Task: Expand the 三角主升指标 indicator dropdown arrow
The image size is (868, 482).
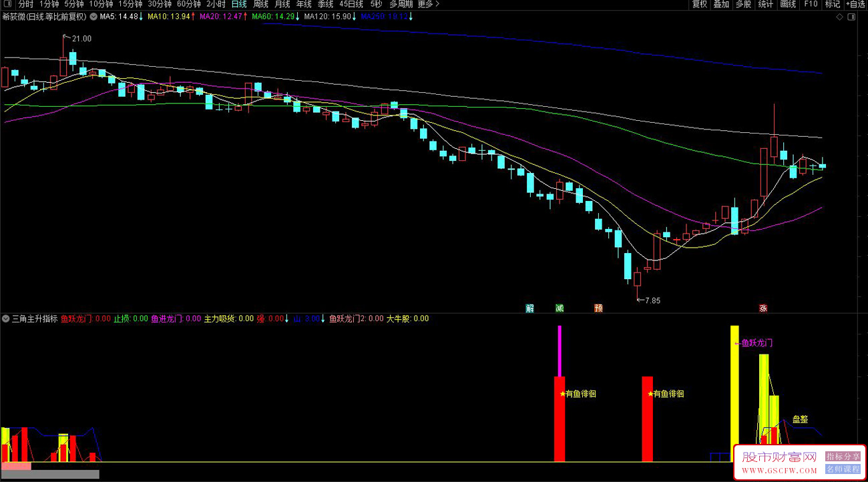Action: pyautogui.click(x=6, y=318)
